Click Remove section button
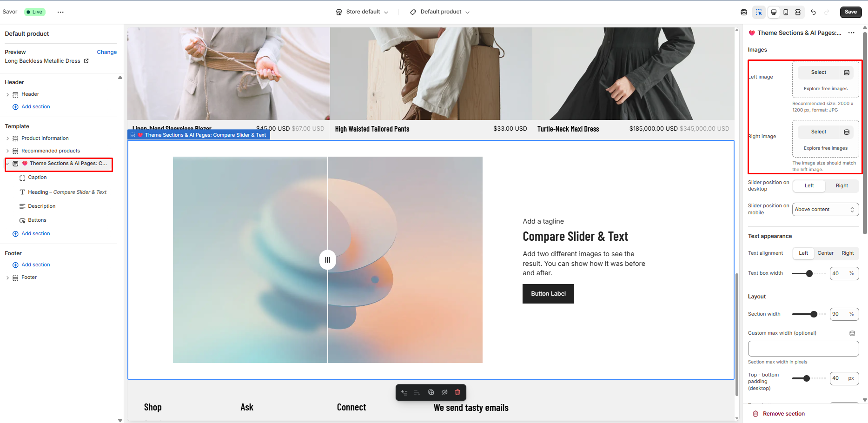868x423 pixels. [779, 414]
